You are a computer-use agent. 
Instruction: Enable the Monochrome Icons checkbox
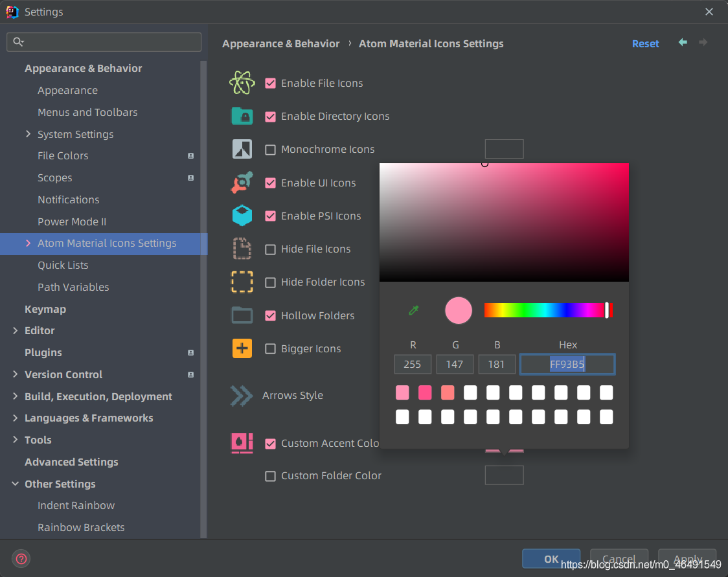[270, 150]
